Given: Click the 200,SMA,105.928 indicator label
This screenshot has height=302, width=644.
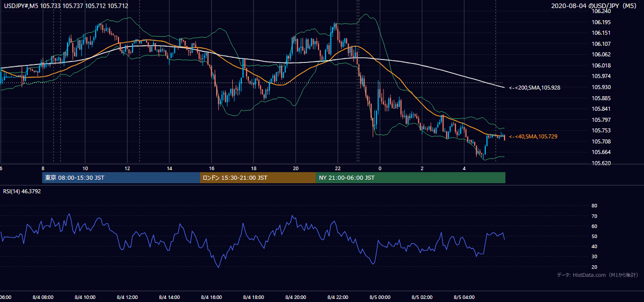Looking at the screenshot, I should point(535,88).
